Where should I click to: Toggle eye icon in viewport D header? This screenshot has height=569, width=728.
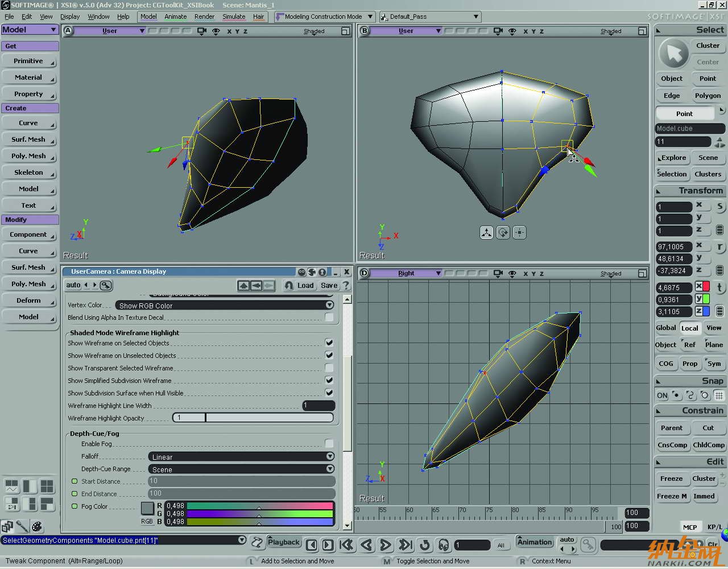(512, 274)
